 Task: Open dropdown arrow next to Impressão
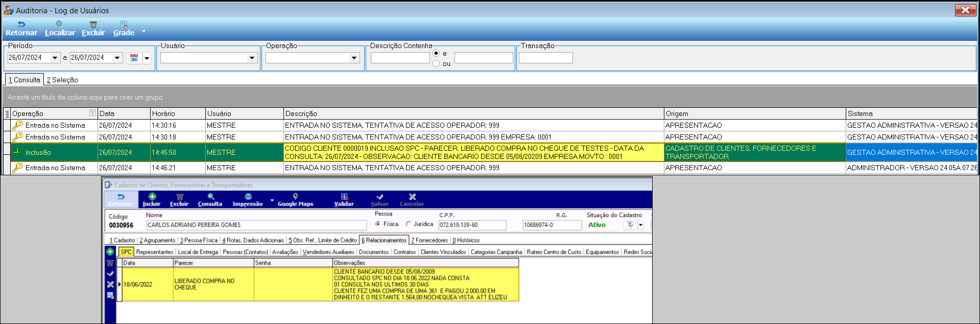pos(272,200)
